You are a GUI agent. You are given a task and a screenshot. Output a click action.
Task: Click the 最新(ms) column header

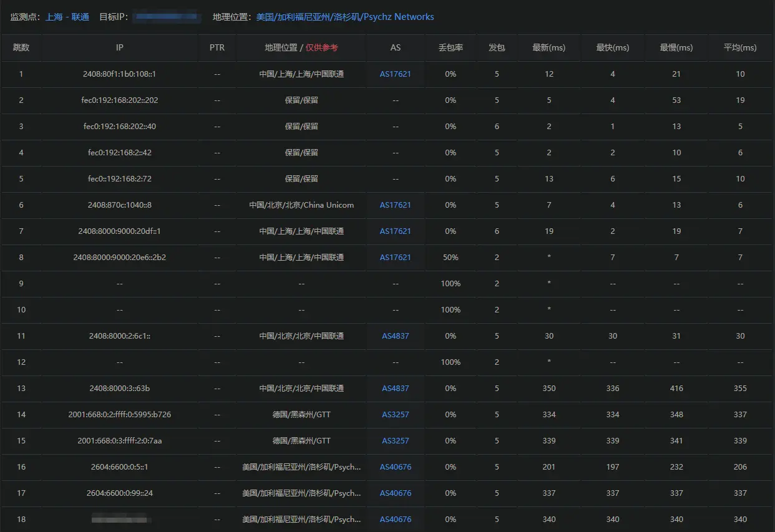pyautogui.click(x=548, y=47)
